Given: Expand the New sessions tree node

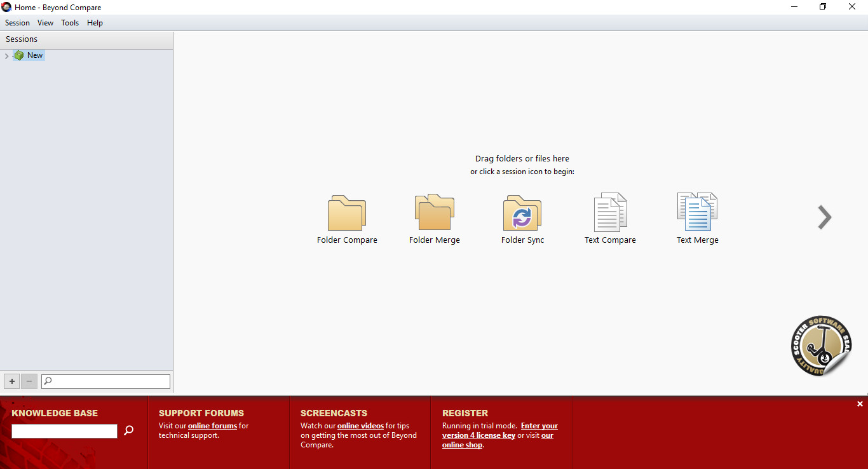Looking at the screenshot, I should [x=6, y=56].
